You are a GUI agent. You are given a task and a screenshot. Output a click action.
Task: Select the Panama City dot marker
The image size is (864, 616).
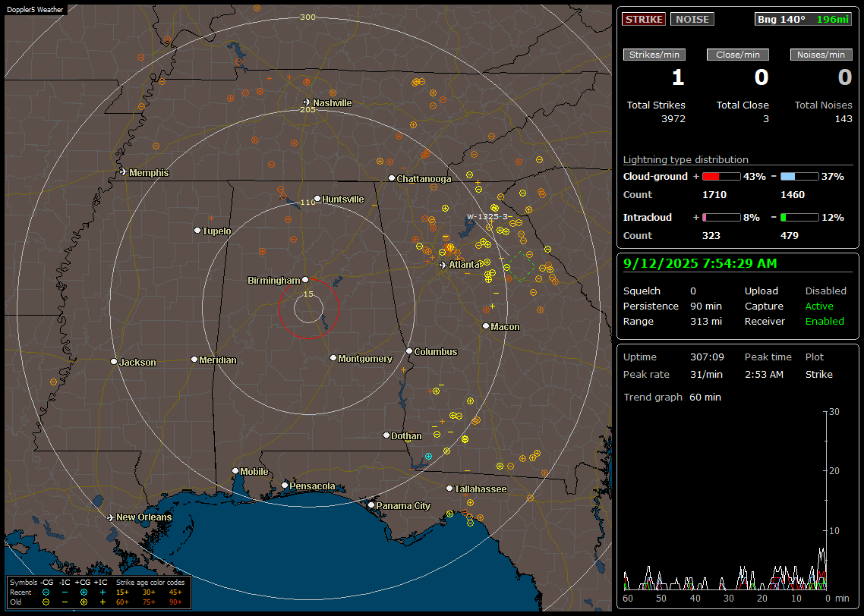tap(371, 504)
